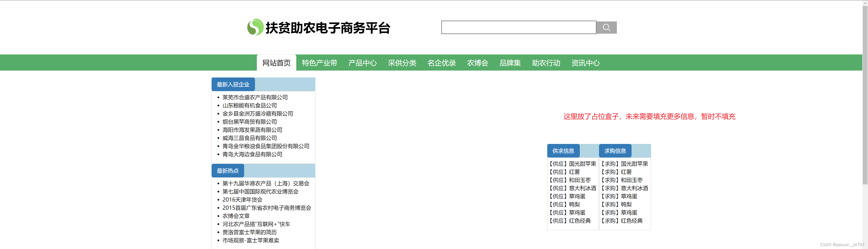Viewport: 868px width, 249px height.
Task: Click the 最新热点 panel header
Action: [x=228, y=171]
